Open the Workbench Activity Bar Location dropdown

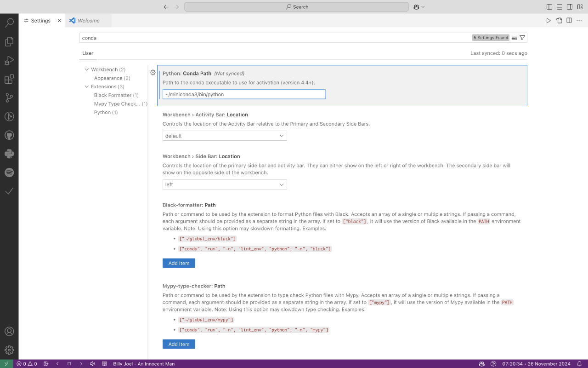point(224,136)
